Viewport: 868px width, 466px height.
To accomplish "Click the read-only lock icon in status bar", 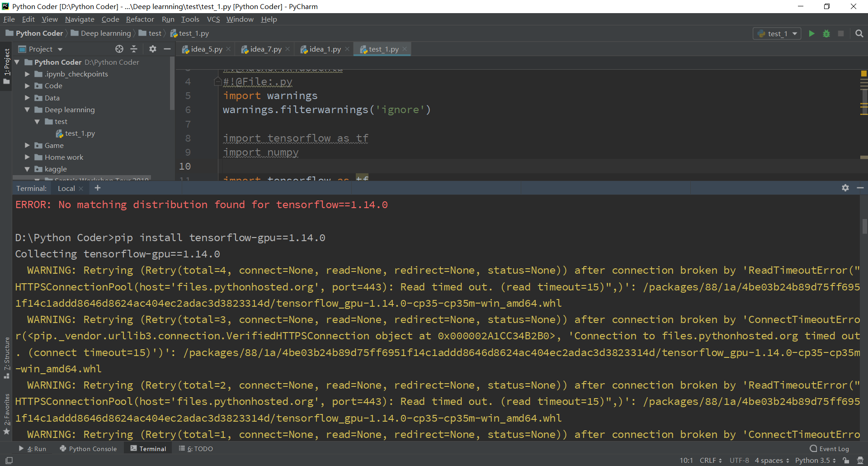I will pos(846,461).
